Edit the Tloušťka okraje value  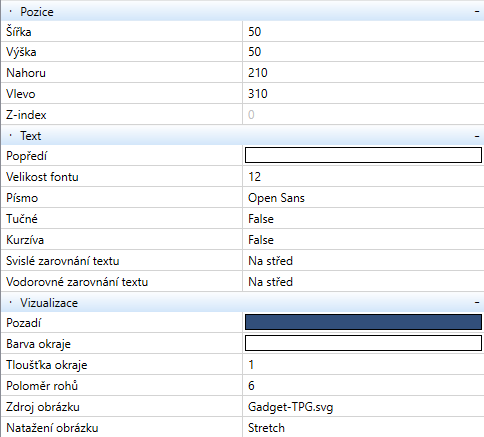[x=363, y=364]
